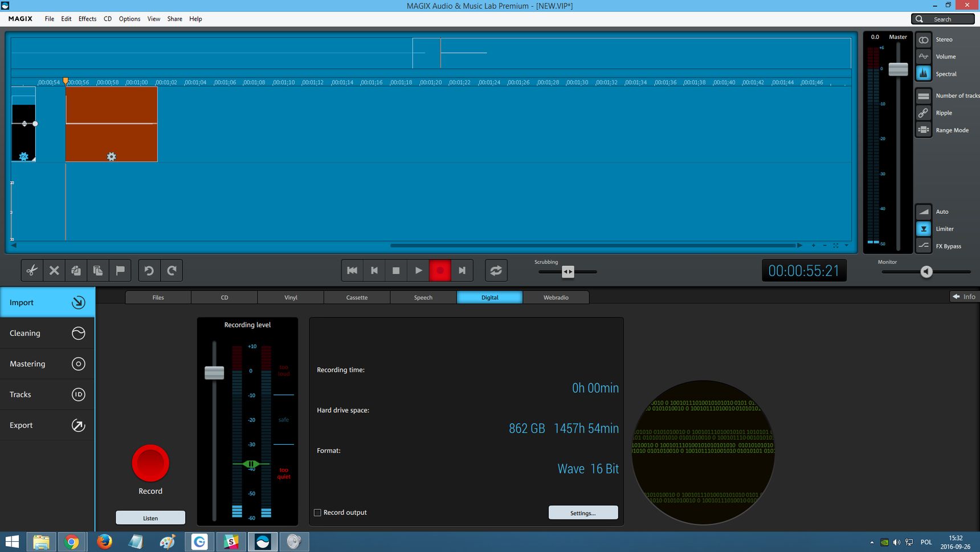Image resolution: width=980 pixels, height=552 pixels.
Task: Click the large red Record button
Action: pyautogui.click(x=150, y=463)
